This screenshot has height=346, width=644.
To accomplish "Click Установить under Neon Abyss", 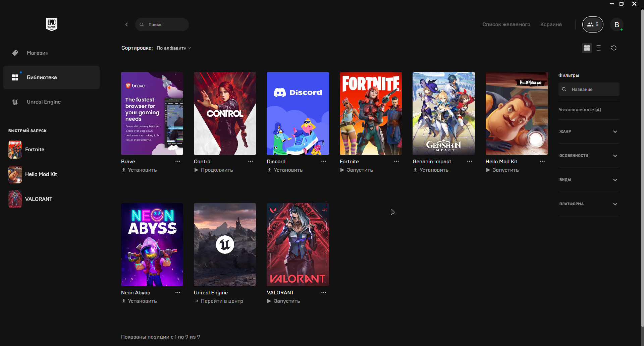I will click(x=139, y=301).
